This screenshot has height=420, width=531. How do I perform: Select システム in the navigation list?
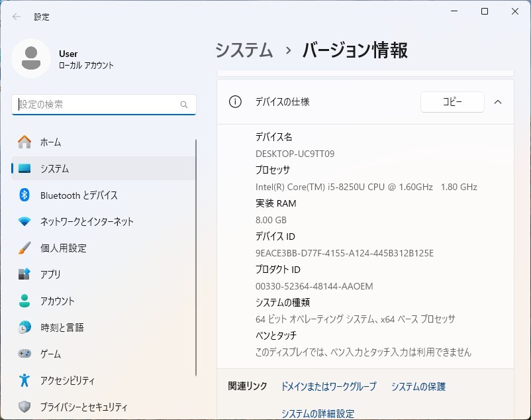[x=103, y=168]
